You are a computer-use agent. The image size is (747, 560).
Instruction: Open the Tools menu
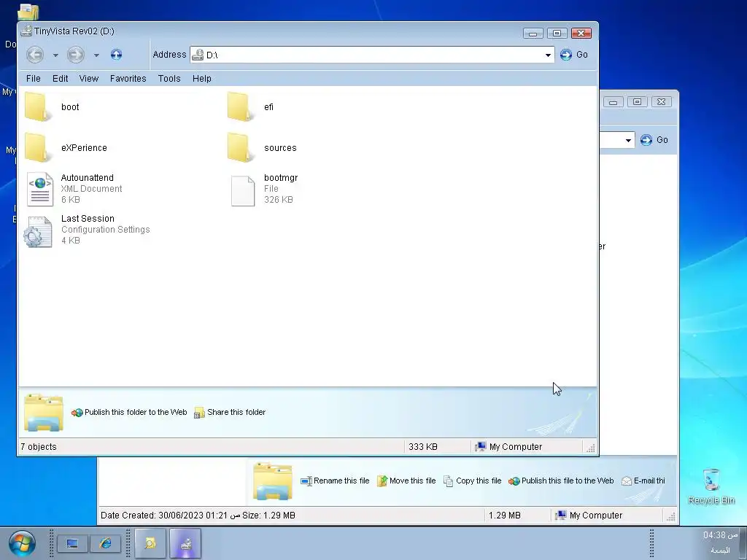169,79
